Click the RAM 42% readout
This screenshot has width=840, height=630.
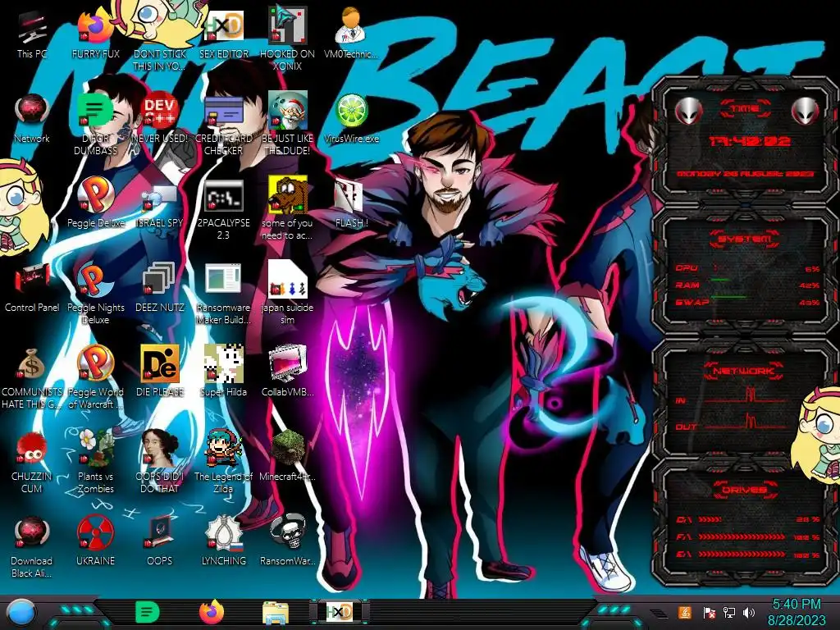click(809, 285)
